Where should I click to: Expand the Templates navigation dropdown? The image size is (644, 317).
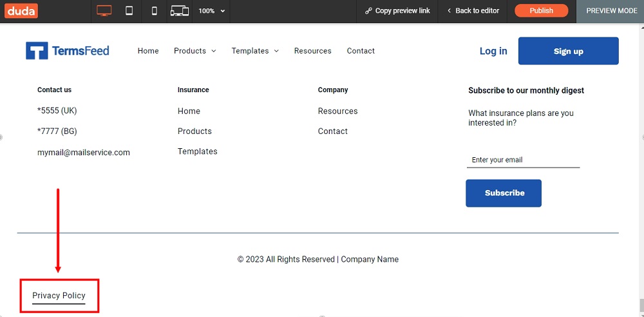(255, 51)
